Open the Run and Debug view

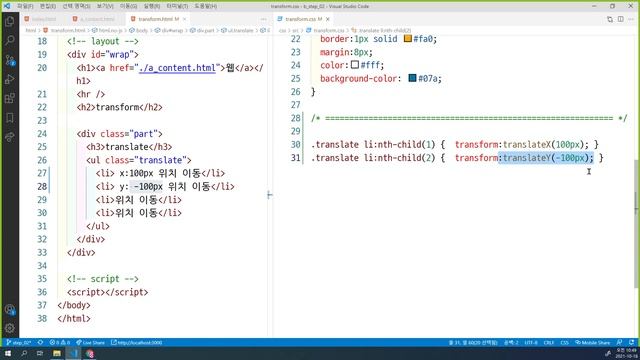[x=10, y=79]
